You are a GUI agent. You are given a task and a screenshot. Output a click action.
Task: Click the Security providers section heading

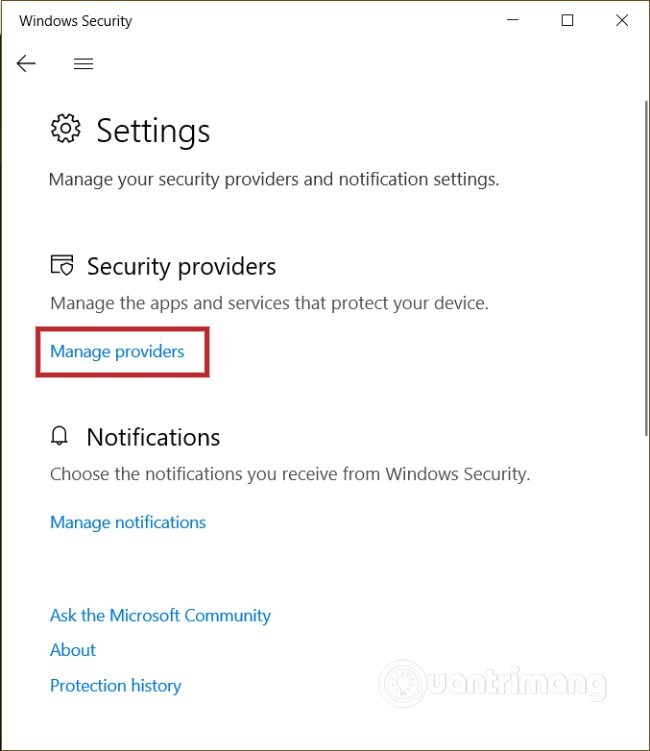(x=181, y=267)
